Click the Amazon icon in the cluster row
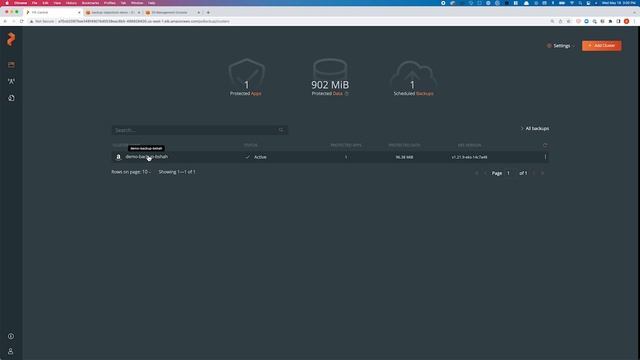Viewport: 640px width, 360px height. tap(118, 157)
